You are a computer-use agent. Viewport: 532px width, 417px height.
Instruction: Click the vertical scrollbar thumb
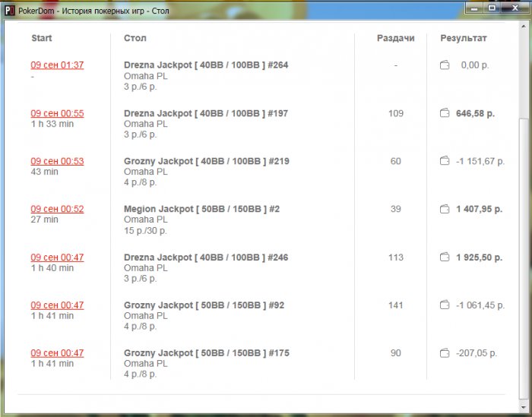pyautogui.click(x=524, y=259)
